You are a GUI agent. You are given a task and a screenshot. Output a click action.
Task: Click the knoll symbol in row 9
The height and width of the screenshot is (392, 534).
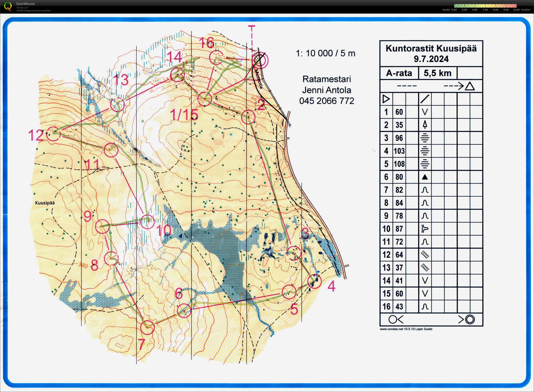[425, 216]
